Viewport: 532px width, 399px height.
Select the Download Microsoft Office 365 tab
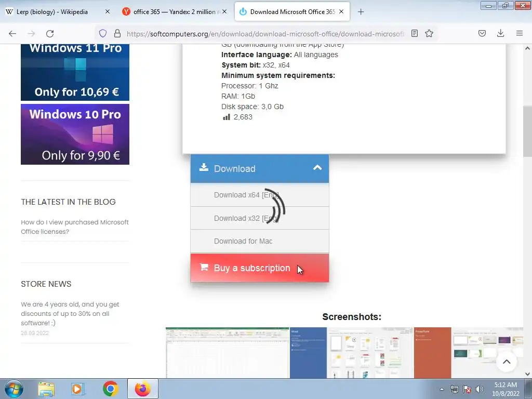292,11
